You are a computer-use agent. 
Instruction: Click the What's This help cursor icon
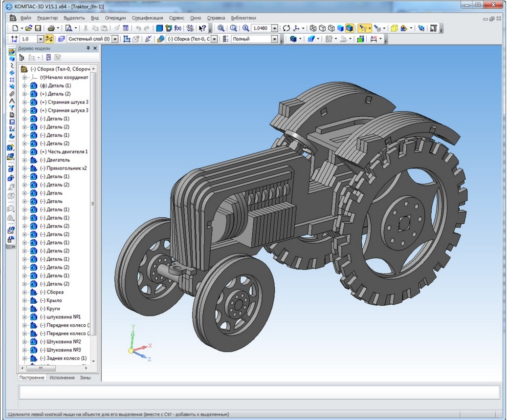pyautogui.click(x=202, y=28)
